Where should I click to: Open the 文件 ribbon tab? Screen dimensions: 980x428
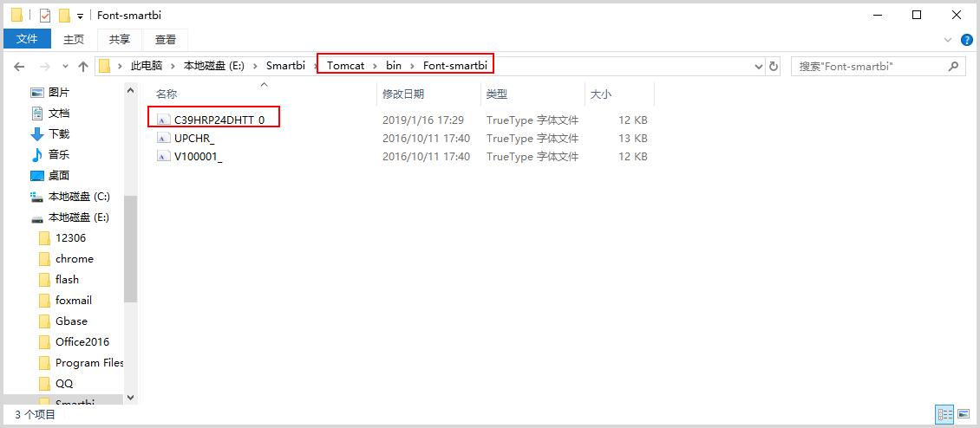(x=27, y=39)
